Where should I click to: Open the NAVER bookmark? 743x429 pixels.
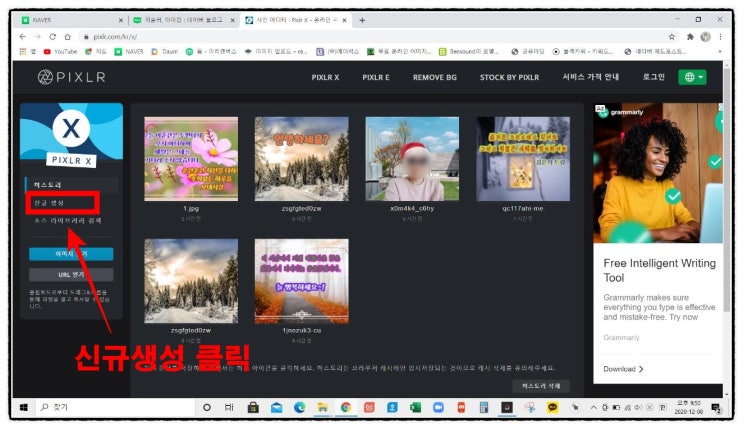click(129, 51)
